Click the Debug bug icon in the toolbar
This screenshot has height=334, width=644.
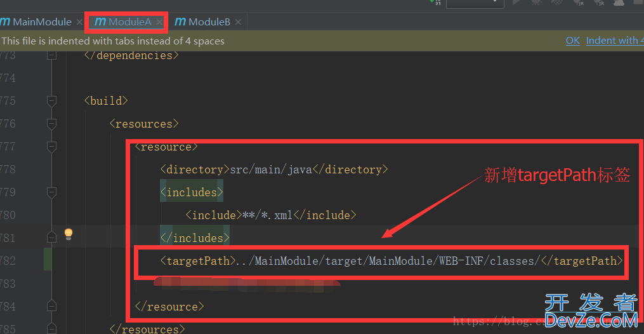pyautogui.click(x=536, y=3)
